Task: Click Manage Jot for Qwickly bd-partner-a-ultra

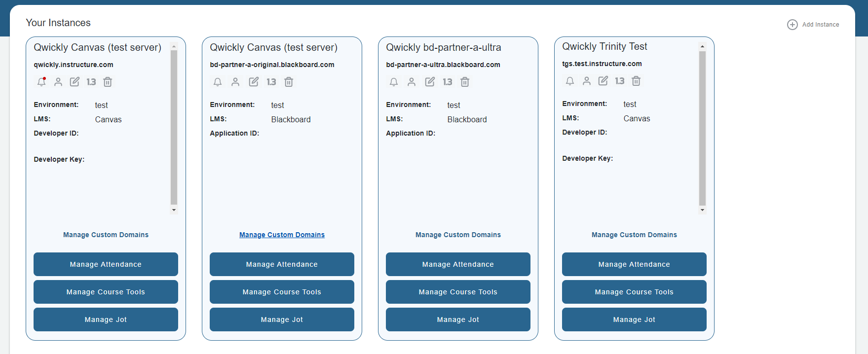Action: coord(458,319)
